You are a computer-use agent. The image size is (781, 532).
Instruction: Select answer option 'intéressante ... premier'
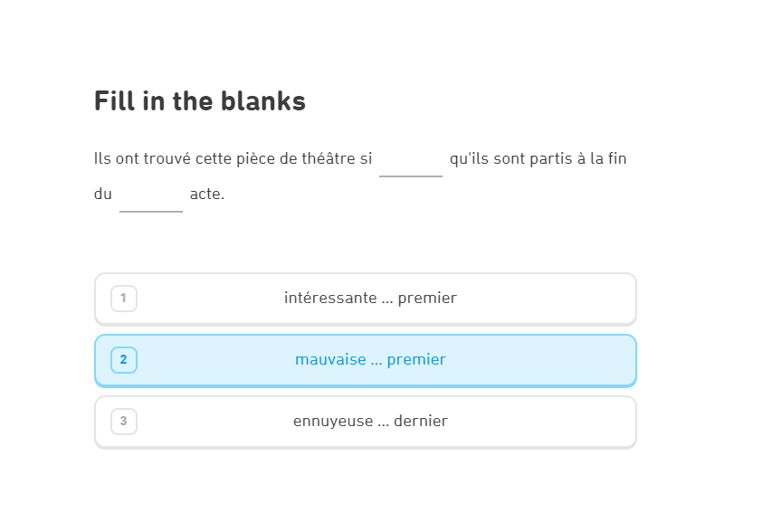pyautogui.click(x=366, y=299)
